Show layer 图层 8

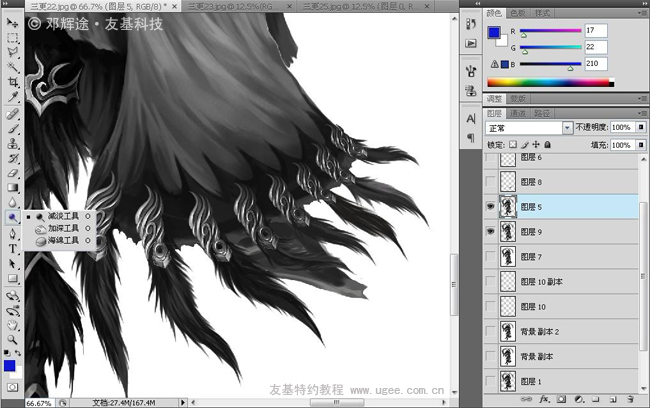[x=490, y=182]
